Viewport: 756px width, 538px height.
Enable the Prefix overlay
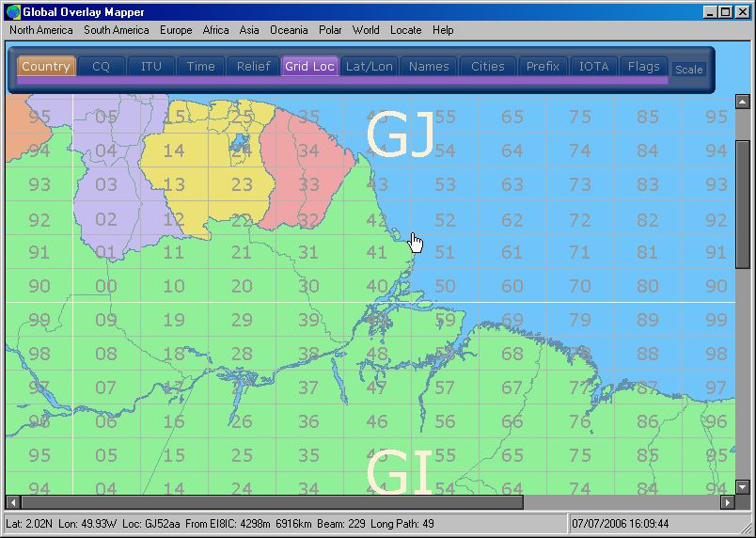click(543, 67)
